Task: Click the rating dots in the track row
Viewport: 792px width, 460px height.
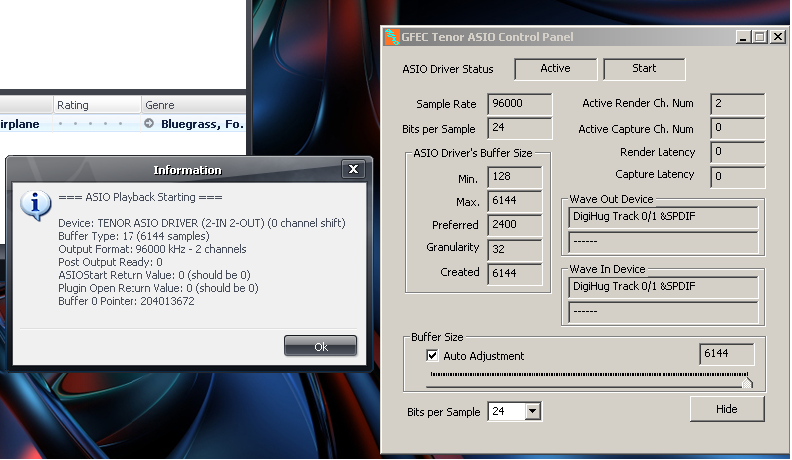Action: [90, 124]
